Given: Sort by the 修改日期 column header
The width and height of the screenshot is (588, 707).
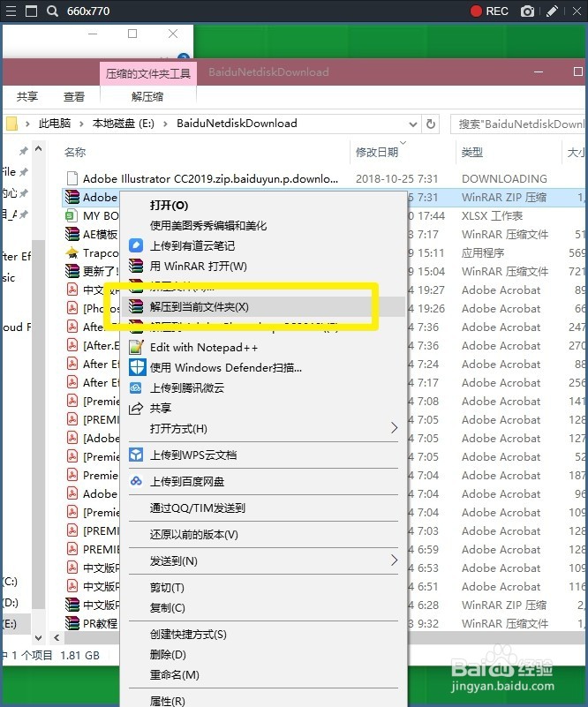Looking at the screenshot, I should 376,152.
